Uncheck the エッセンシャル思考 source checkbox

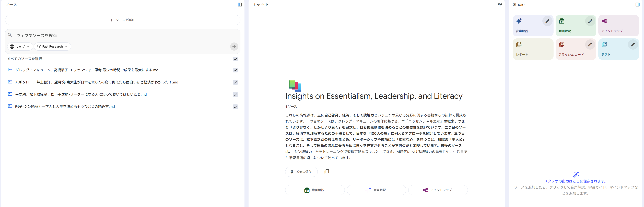235,70
